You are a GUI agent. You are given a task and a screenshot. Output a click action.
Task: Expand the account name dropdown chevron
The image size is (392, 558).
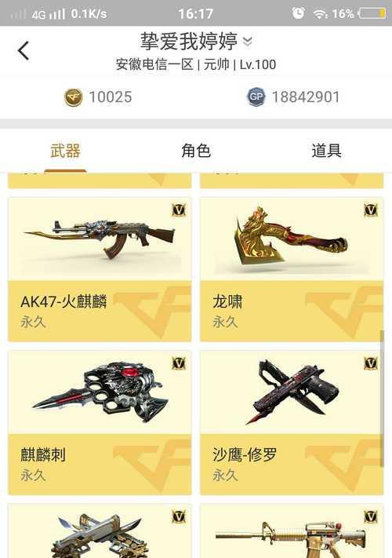[x=248, y=42]
